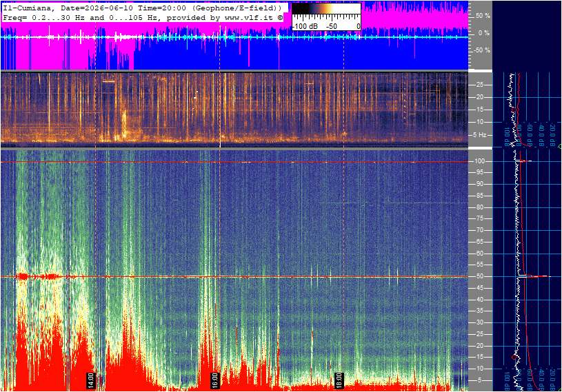Click the '80' Hz frequency axis label
562x392 pixels.
(479, 207)
